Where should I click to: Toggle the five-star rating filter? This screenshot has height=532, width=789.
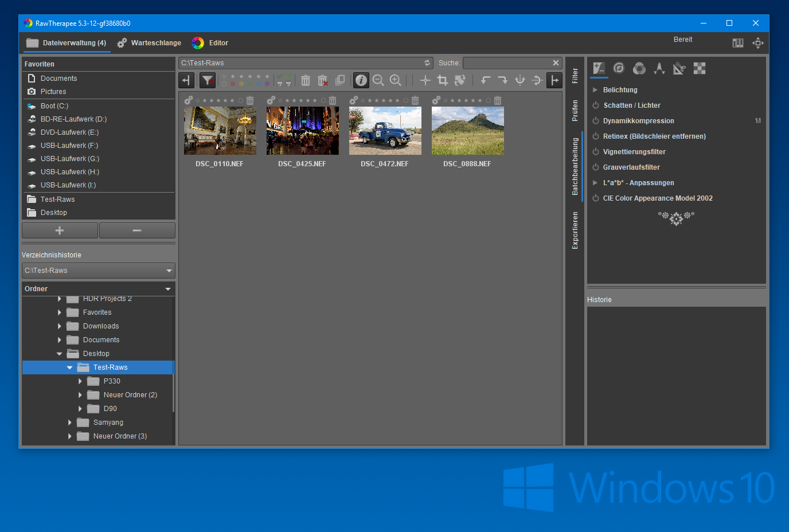point(267,76)
